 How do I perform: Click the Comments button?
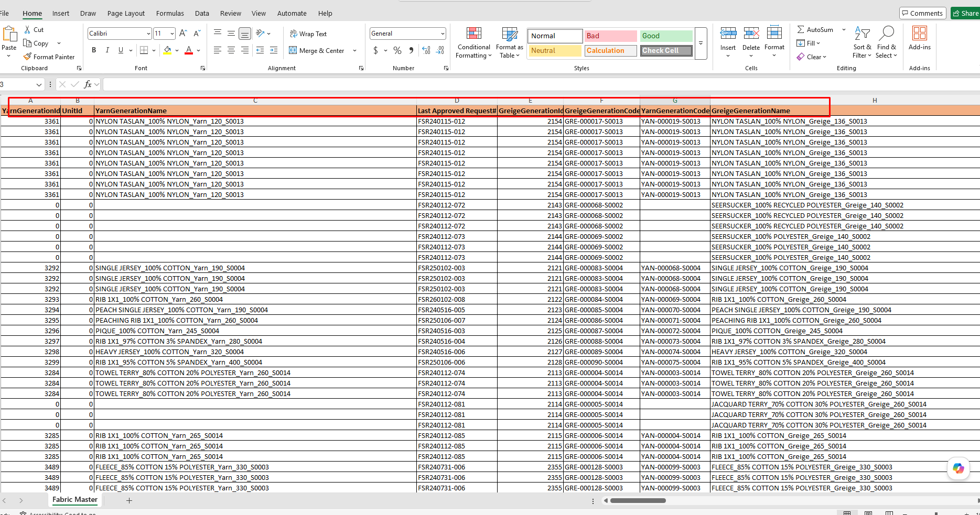[922, 13]
